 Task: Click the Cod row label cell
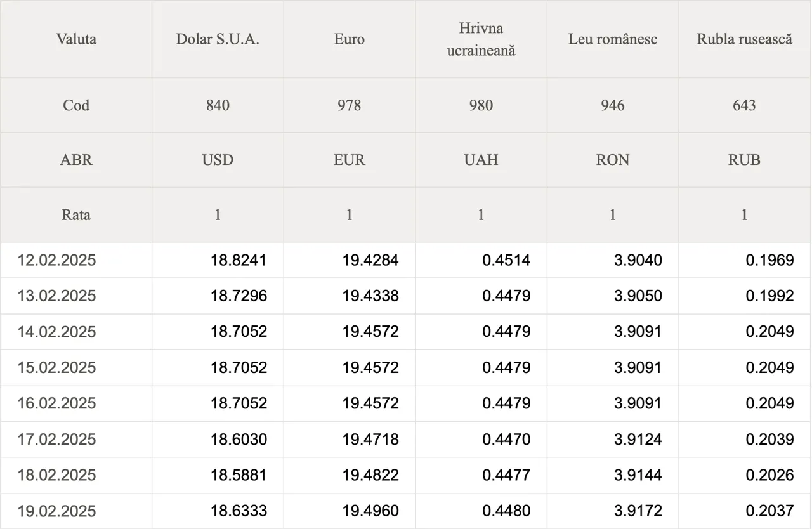coord(76,105)
